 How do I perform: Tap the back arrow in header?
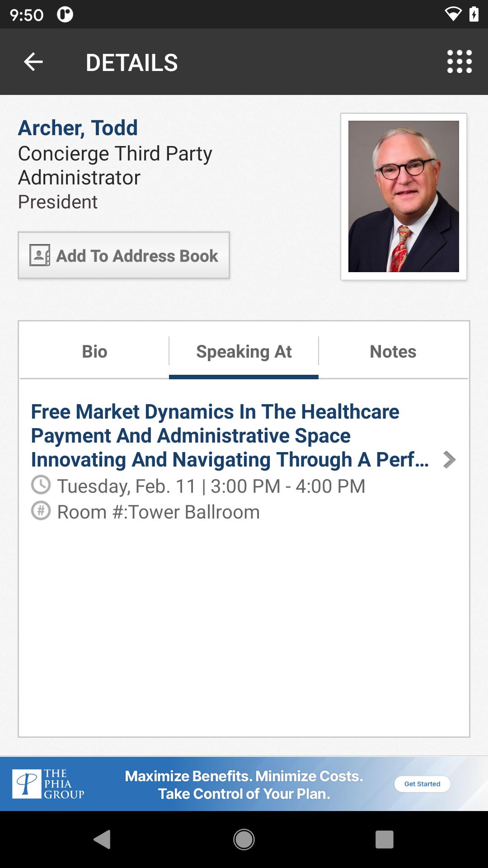(33, 62)
